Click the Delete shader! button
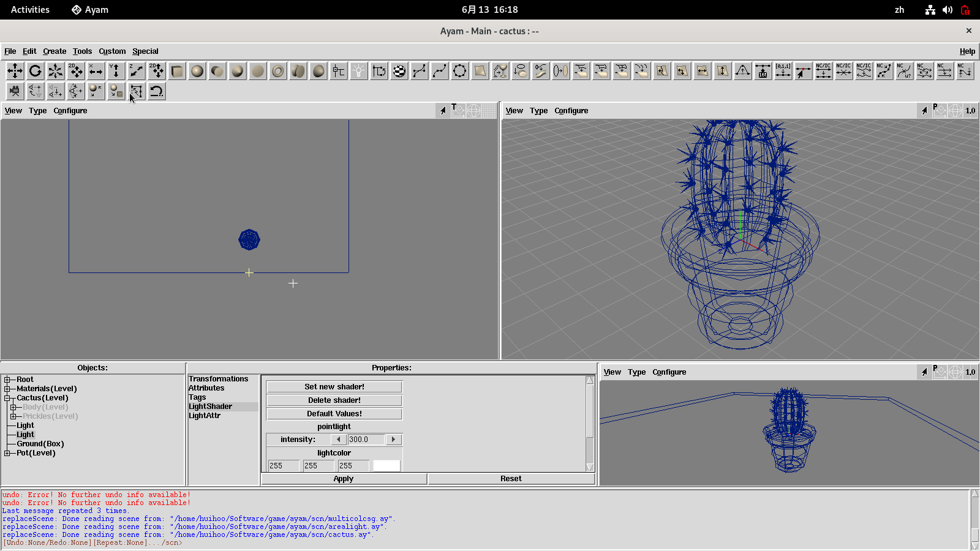This screenshot has height=551, width=980. (334, 400)
